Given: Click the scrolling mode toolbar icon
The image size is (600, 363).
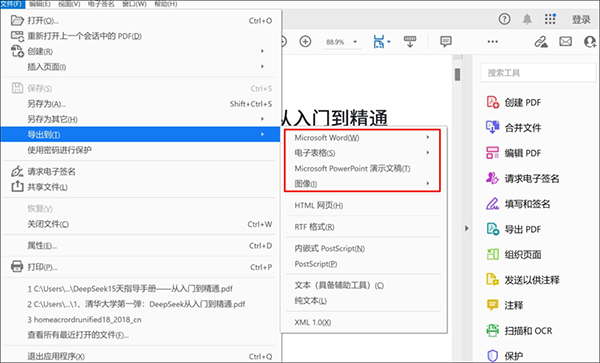Looking at the screenshot, I should point(410,41).
